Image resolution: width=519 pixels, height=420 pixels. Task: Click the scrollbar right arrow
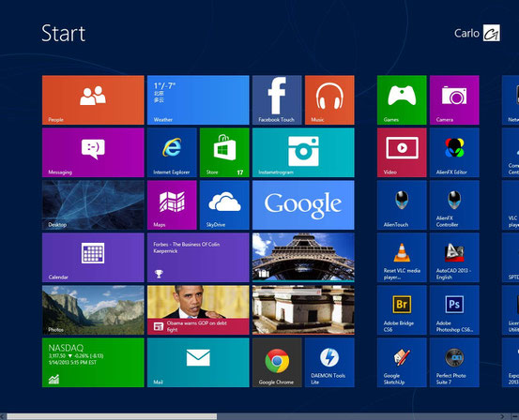click(503, 416)
